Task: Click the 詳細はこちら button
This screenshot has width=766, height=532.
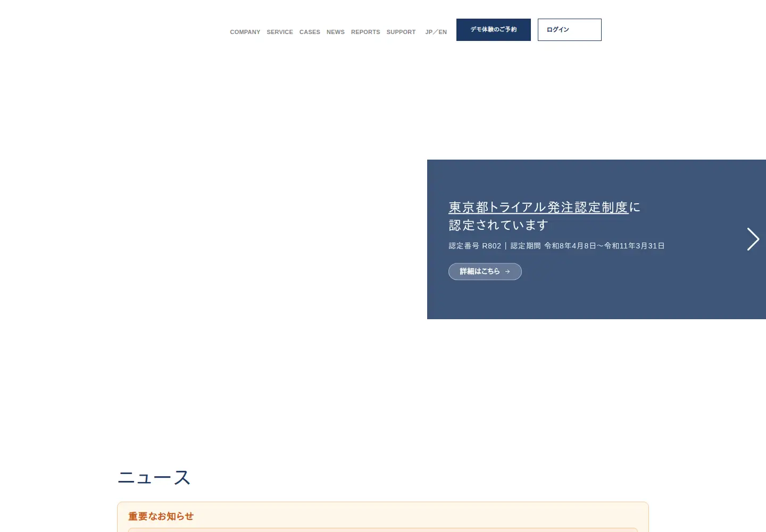Action: pyautogui.click(x=485, y=271)
